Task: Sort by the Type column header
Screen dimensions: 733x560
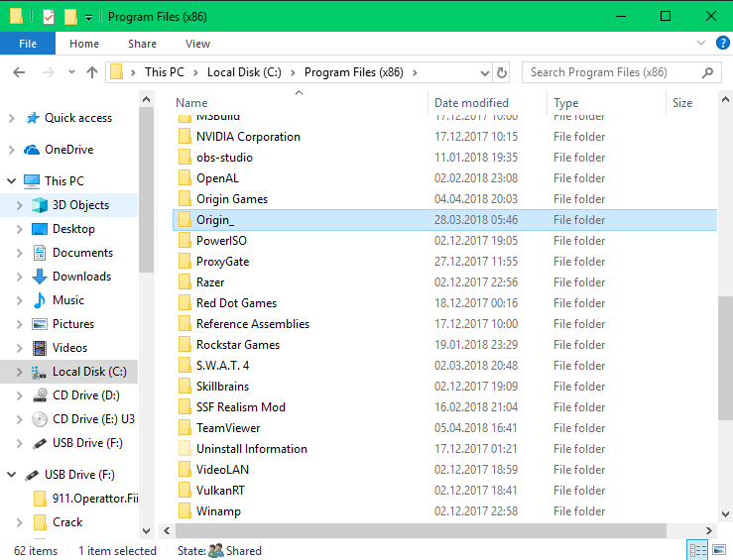Action: pyautogui.click(x=565, y=103)
